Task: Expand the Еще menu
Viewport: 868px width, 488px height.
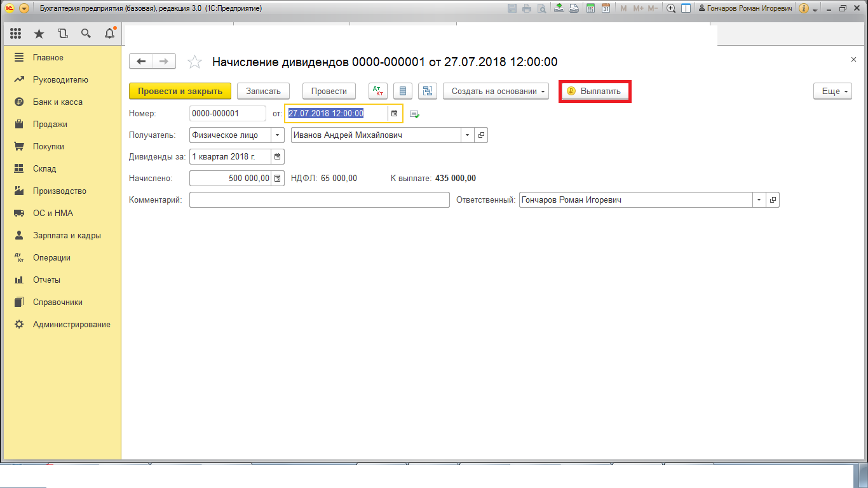Action: (832, 91)
